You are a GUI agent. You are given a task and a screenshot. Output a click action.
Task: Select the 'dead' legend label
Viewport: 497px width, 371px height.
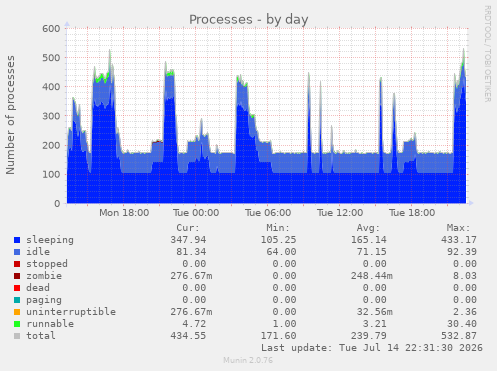(38, 288)
